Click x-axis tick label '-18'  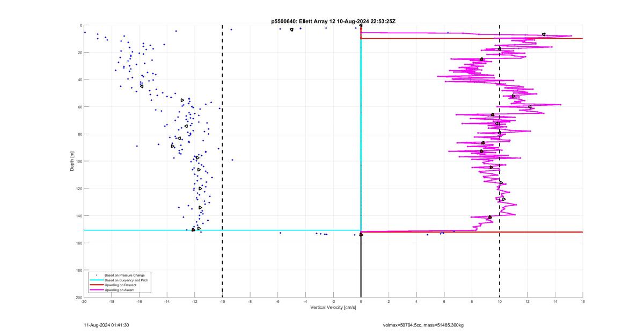click(112, 301)
